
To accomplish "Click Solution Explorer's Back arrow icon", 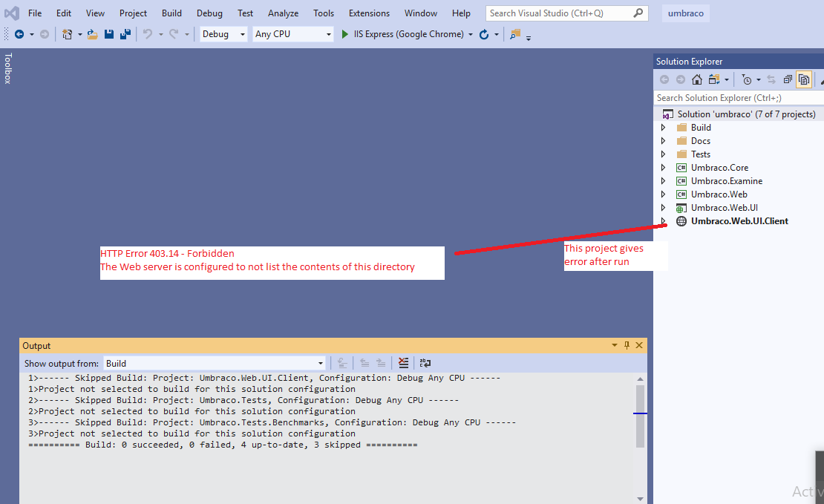I will [x=664, y=79].
